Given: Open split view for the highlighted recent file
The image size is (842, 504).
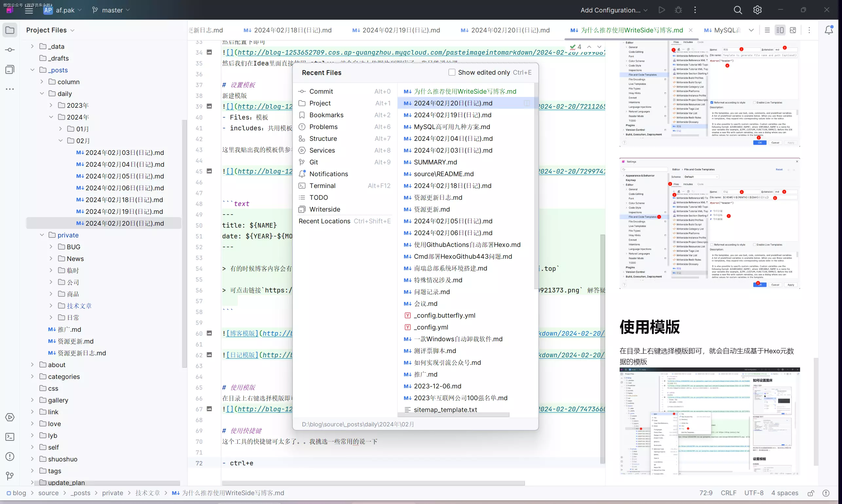Looking at the screenshot, I should pos(527,103).
